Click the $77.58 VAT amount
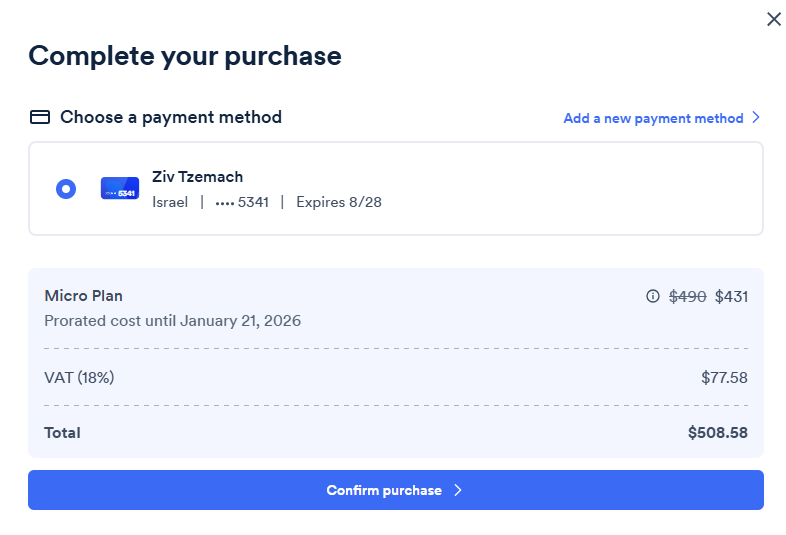Viewport: 786px width, 535px height. [x=724, y=378]
